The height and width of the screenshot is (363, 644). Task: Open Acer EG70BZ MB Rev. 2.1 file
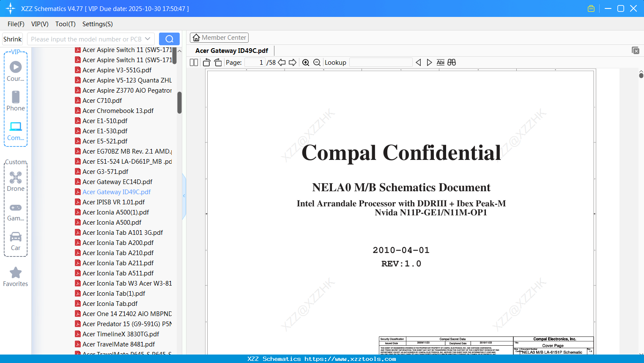(x=123, y=151)
